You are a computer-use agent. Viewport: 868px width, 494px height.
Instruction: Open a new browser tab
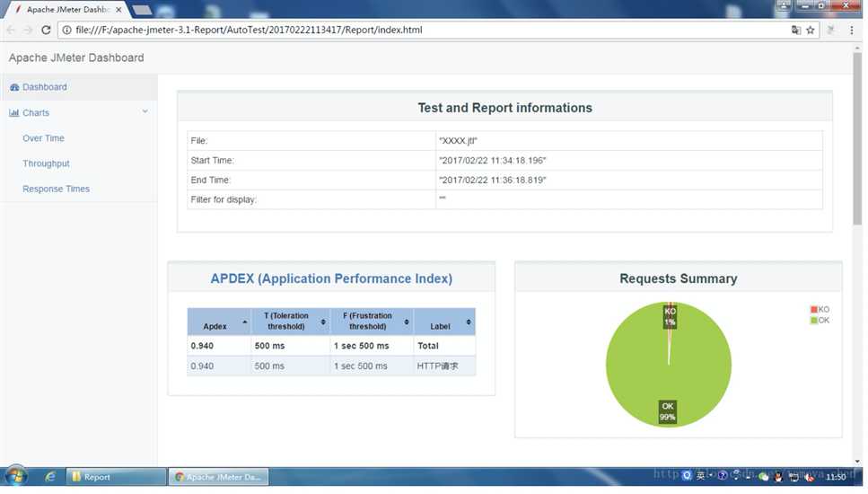142,9
